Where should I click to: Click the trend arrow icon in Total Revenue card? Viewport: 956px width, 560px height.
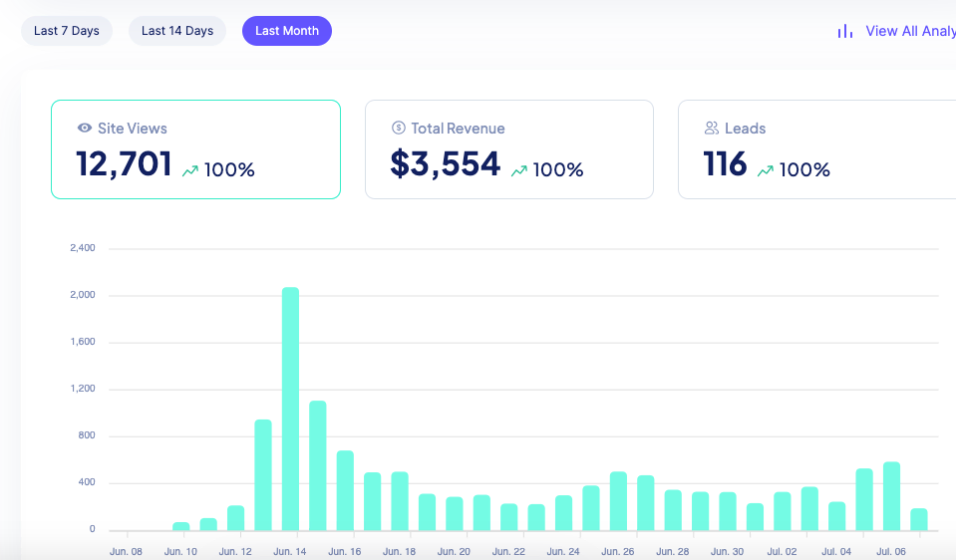click(x=519, y=170)
